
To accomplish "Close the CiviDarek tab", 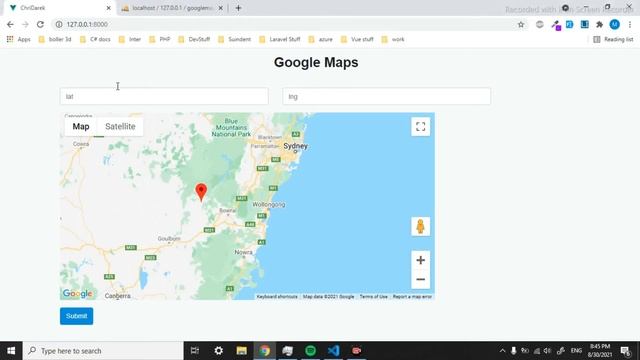I will (109, 8).
